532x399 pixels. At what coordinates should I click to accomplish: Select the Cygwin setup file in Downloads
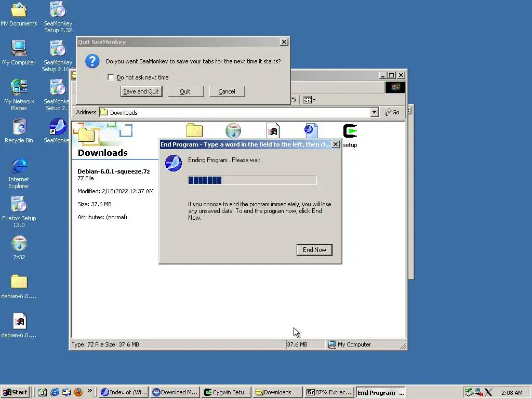(350, 136)
